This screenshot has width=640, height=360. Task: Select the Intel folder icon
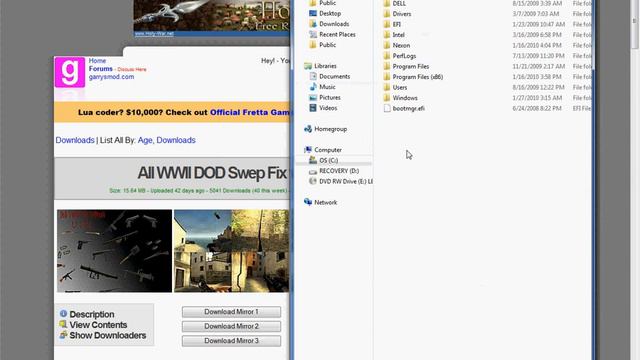pos(387,35)
